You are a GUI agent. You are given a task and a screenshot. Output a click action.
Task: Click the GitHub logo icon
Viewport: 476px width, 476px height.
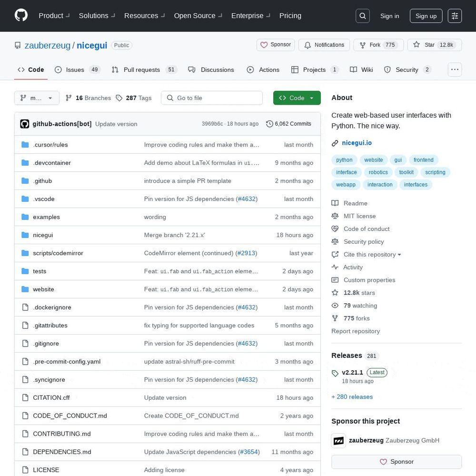(x=21, y=16)
